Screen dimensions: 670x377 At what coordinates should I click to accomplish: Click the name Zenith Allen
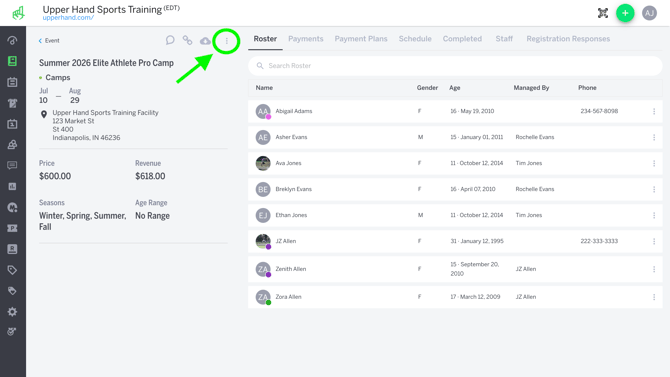(291, 269)
